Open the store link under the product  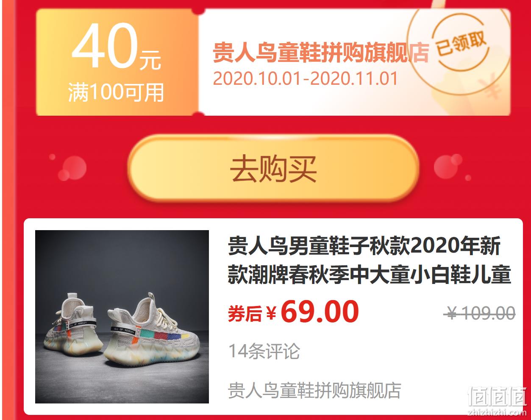[x=314, y=391]
